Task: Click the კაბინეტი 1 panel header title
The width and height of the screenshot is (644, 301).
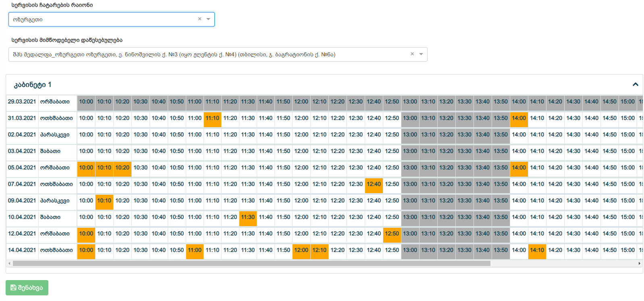Action: point(33,85)
